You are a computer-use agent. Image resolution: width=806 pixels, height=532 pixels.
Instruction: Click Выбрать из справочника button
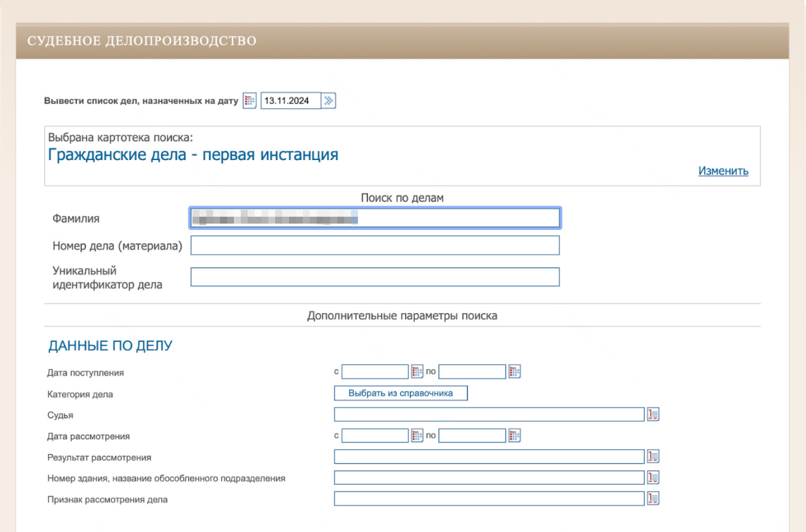click(x=401, y=393)
